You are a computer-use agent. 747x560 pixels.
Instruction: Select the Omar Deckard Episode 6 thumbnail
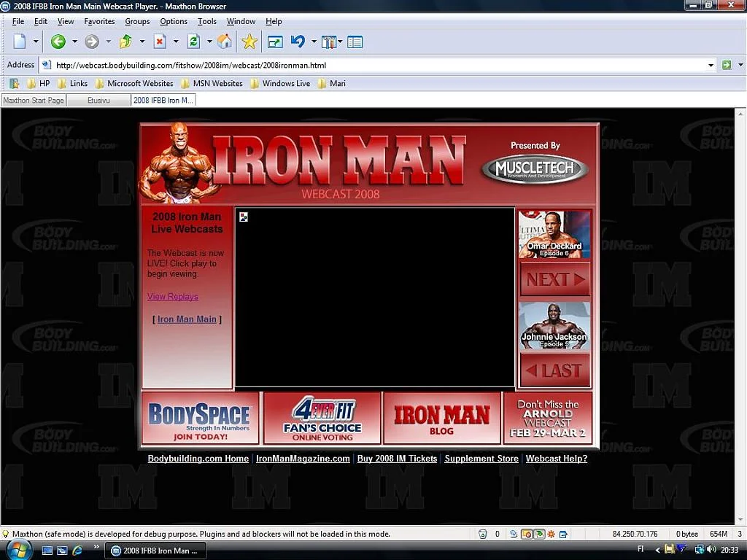pyautogui.click(x=554, y=235)
